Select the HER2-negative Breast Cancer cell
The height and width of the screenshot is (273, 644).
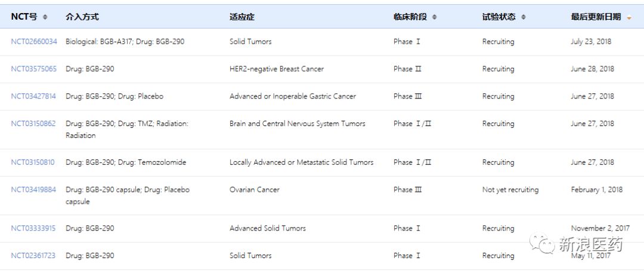[277, 69]
